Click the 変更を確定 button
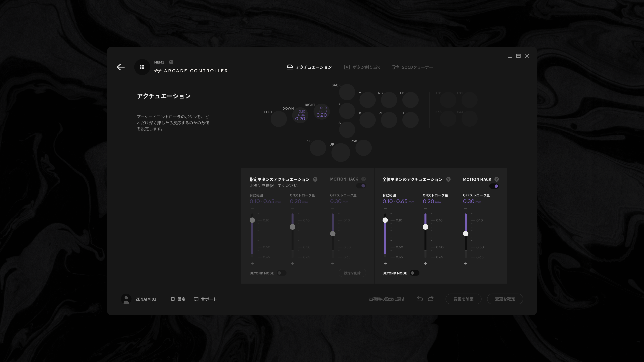 tap(505, 299)
